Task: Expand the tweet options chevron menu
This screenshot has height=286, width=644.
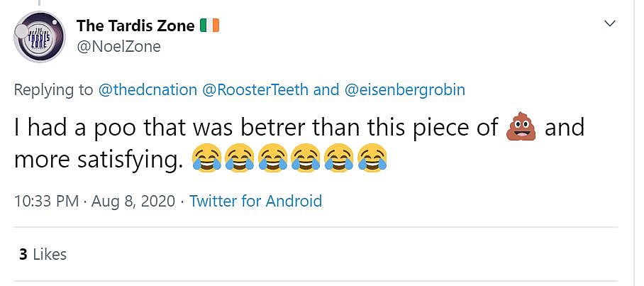Action: [609, 24]
